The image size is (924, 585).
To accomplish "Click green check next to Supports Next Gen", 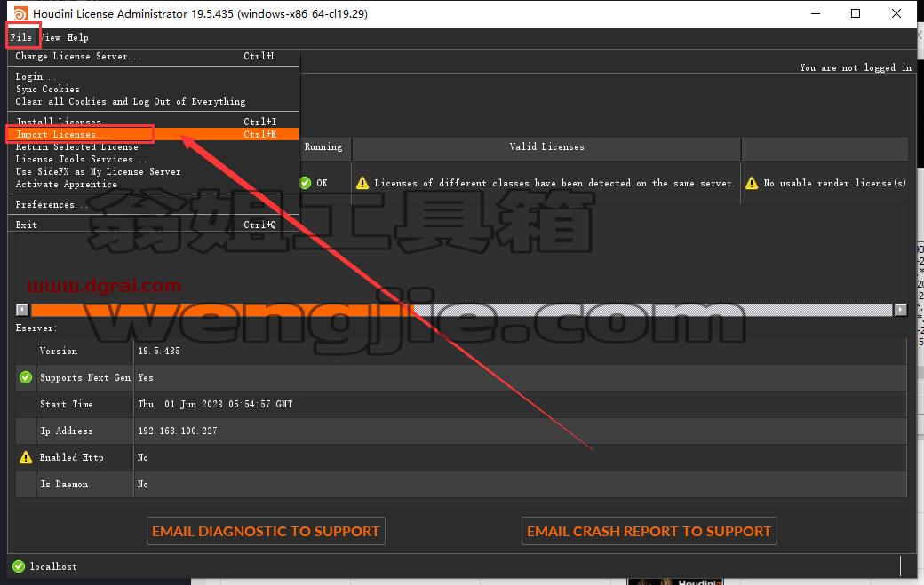I will pos(26,377).
